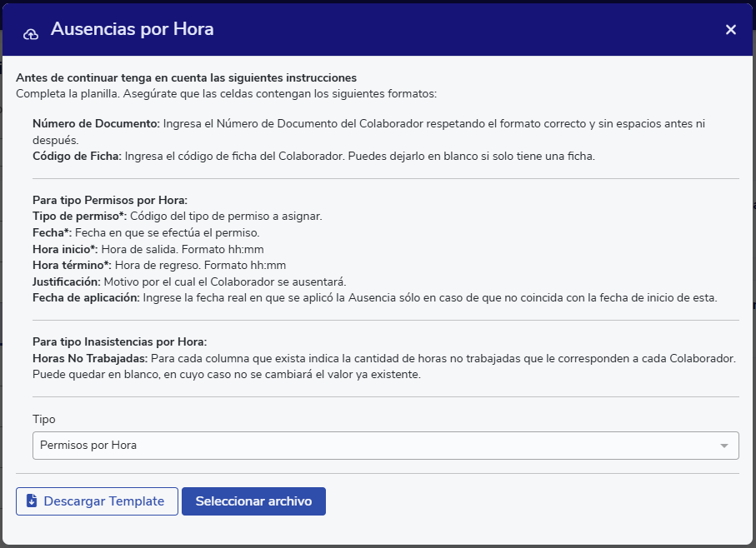Screen dimensions: 756x548
Task: Click the Fecha* label text
Action: pos(53,232)
